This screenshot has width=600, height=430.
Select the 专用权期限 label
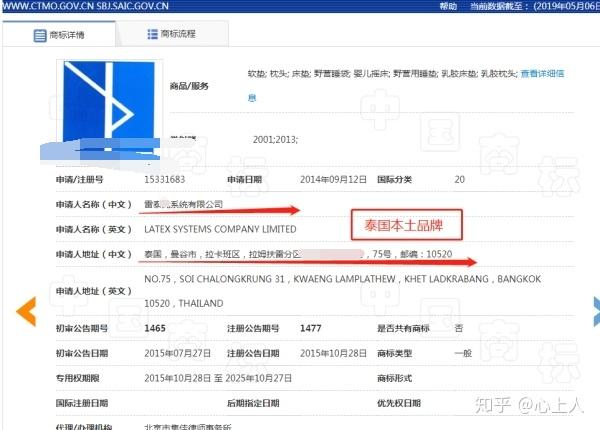pyautogui.click(x=78, y=378)
